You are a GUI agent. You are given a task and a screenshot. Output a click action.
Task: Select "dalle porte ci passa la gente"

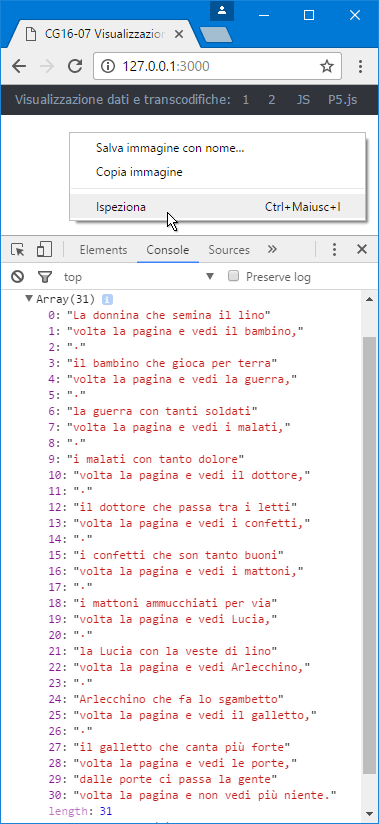(x=176, y=778)
